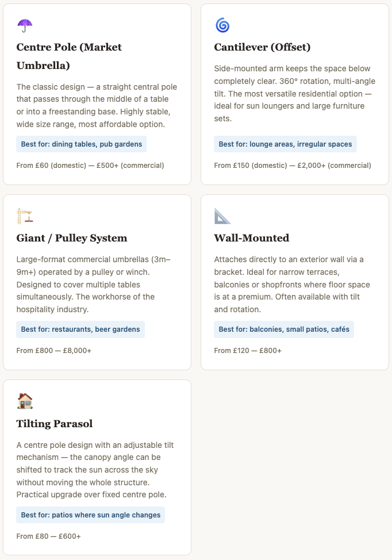Open the Centre Pole (Market Umbrella) heading
The height and width of the screenshot is (560, 392).
(x=69, y=56)
